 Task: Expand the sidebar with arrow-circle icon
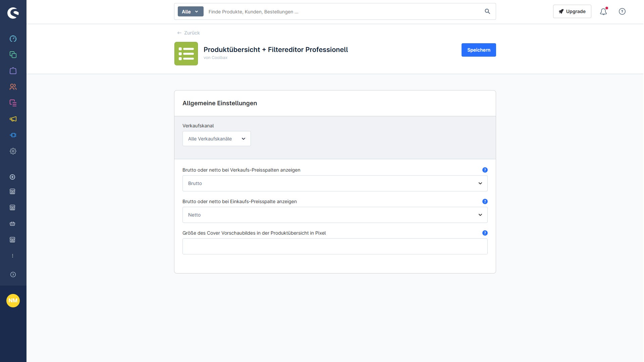13,275
